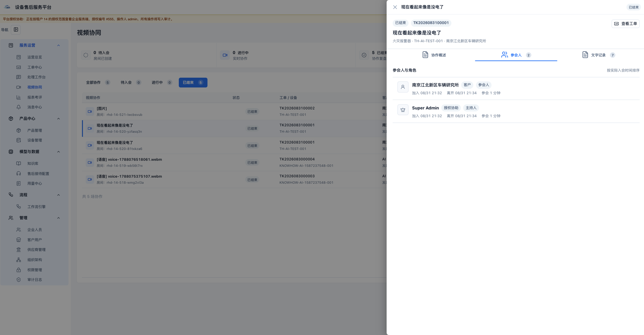This screenshot has height=335, width=644.
Task: Click the 设备管理 icon in the sidebar
Action: click(x=19, y=140)
